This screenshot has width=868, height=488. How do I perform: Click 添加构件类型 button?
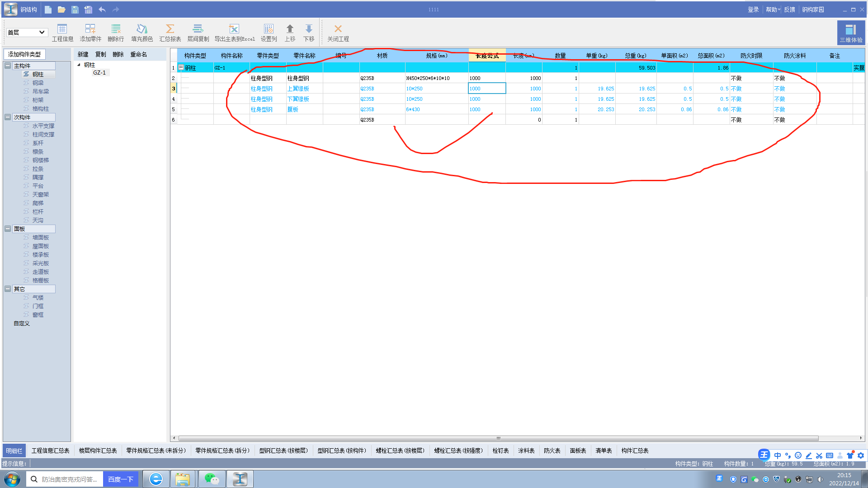[24, 54]
